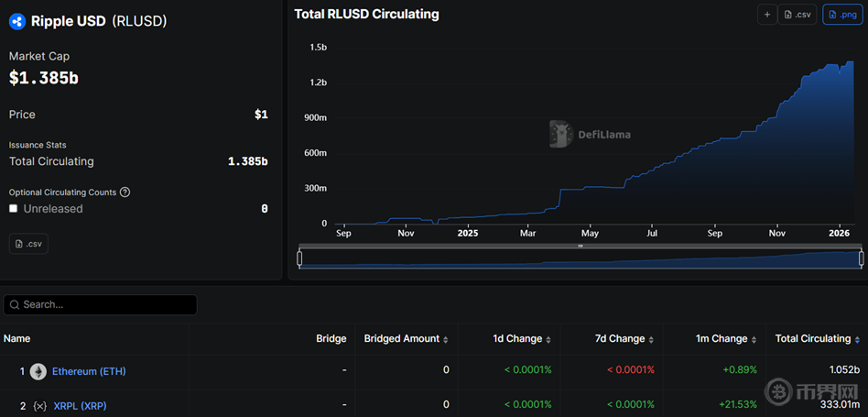Click the Ethereum Total Circulating value 1.052b
This screenshot has height=417, width=868.
[845, 370]
